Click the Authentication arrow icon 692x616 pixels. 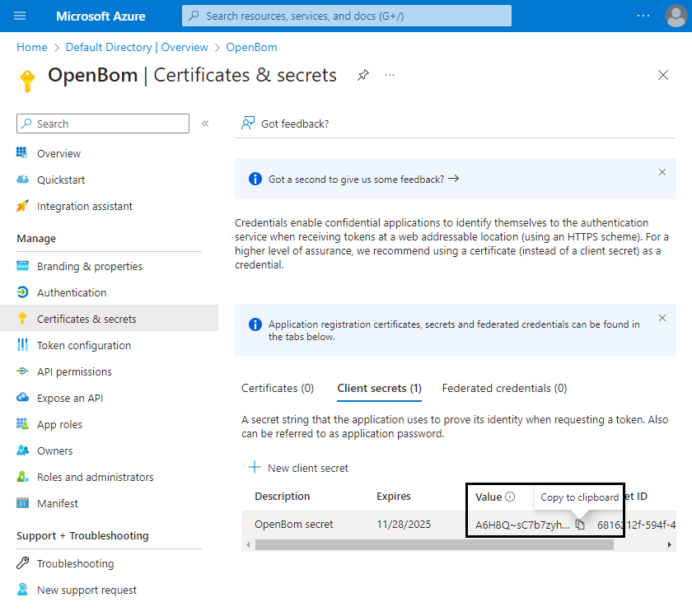(22, 292)
